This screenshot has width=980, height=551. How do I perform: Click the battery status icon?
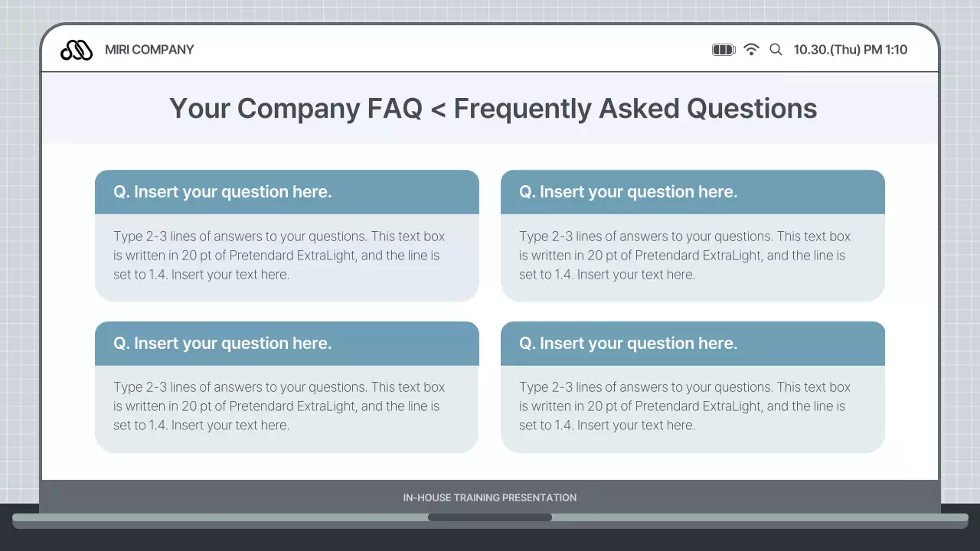(724, 50)
